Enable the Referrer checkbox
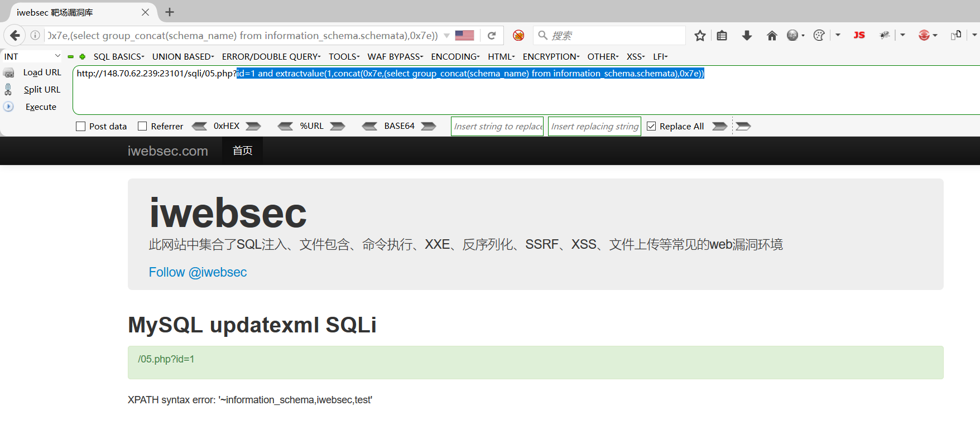Screen dimensions: 980x425 142,127
